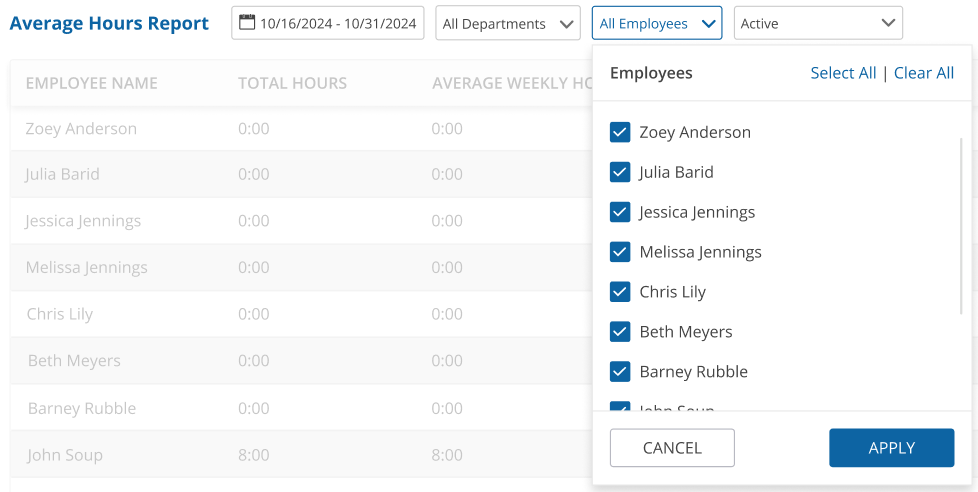
Task: Select John Soup row in the report table
Action: [x=301, y=455]
